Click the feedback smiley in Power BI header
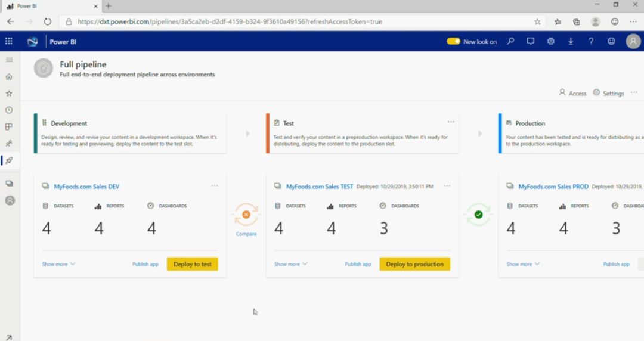The height and width of the screenshot is (341, 644). pyautogui.click(x=612, y=41)
